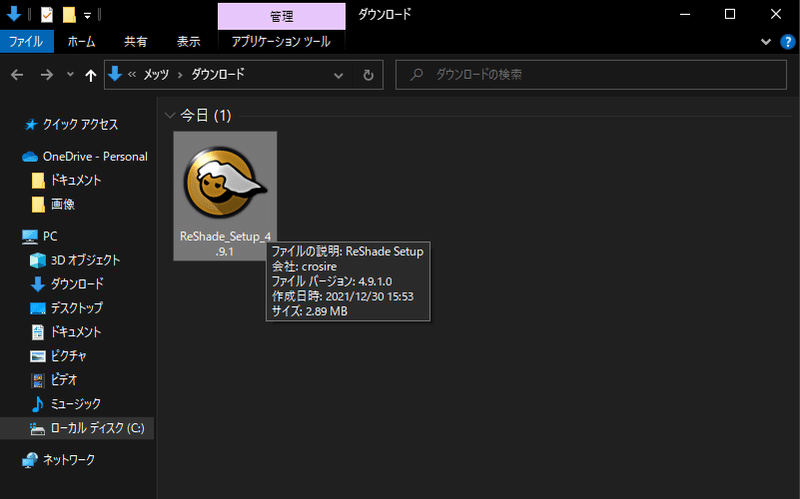This screenshot has width=800, height=499.
Task: Click the ダウンロードの検索 search box
Action: click(591, 75)
